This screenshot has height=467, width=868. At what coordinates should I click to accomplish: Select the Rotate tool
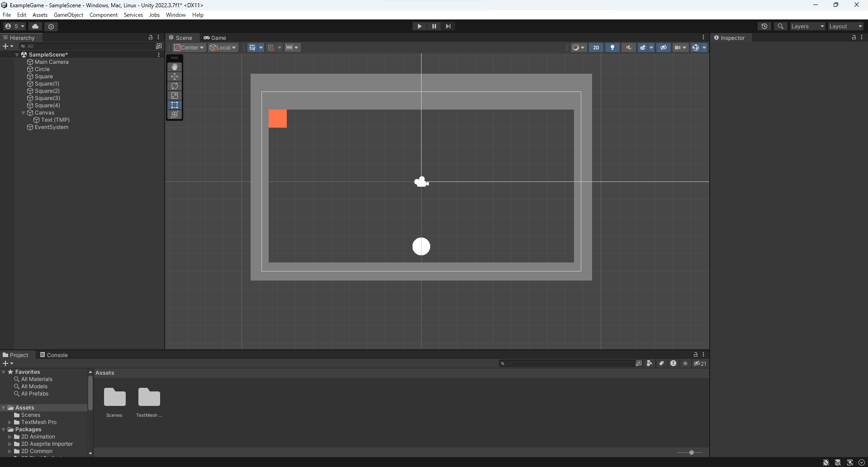click(x=175, y=86)
